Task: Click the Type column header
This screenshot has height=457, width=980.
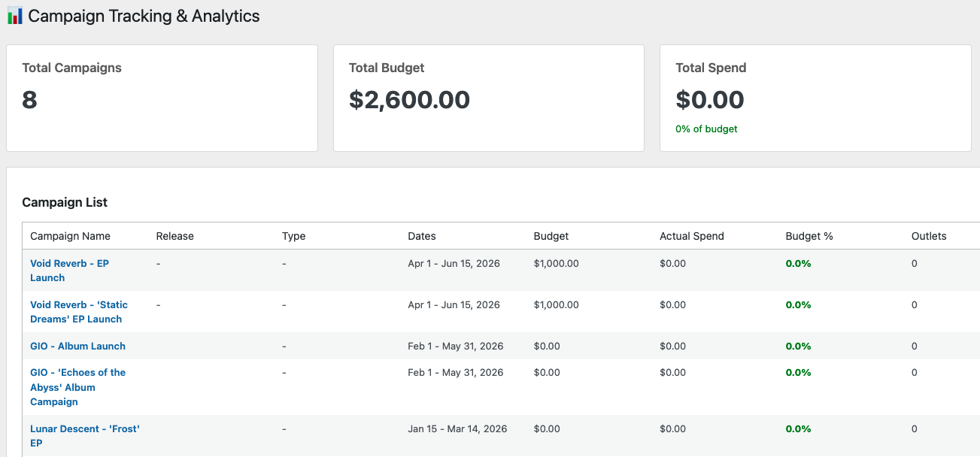Action: 293,236
